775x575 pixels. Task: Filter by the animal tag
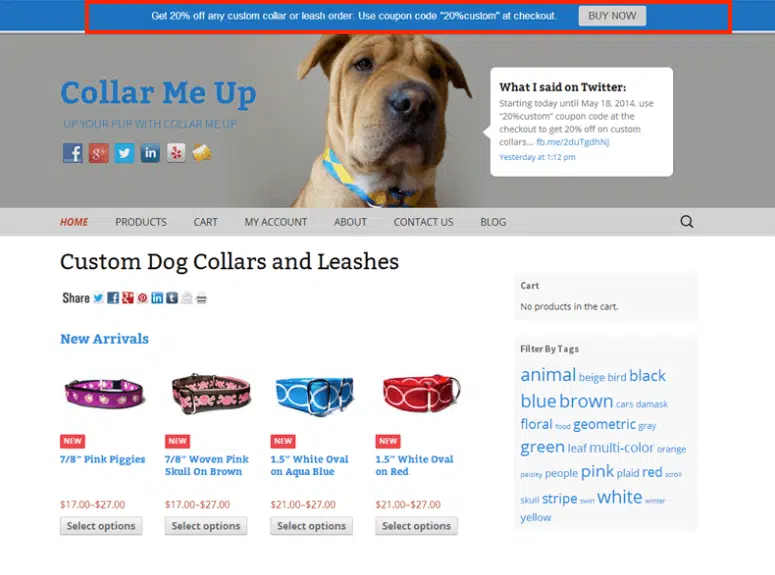point(548,374)
